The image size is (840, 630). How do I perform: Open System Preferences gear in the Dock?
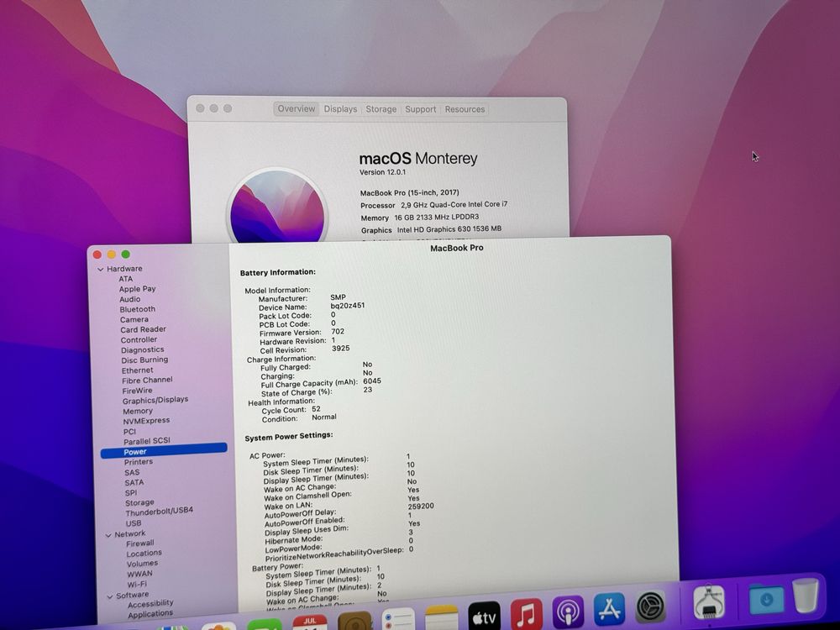(650, 606)
